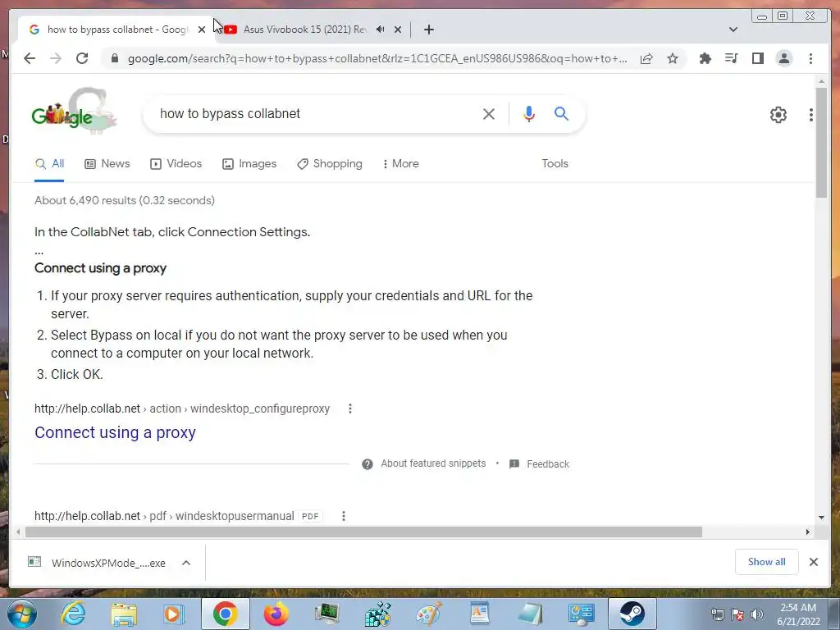
Task: Launch Internet Explorer from the taskbar
Action: pos(73,614)
